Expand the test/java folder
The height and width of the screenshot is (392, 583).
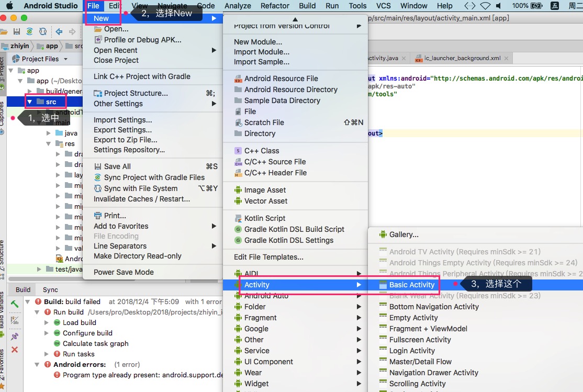click(39, 269)
